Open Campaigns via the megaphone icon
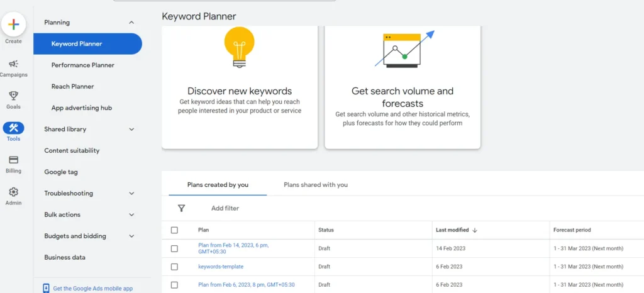The width and height of the screenshot is (644, 293). (x=13, y=64)
